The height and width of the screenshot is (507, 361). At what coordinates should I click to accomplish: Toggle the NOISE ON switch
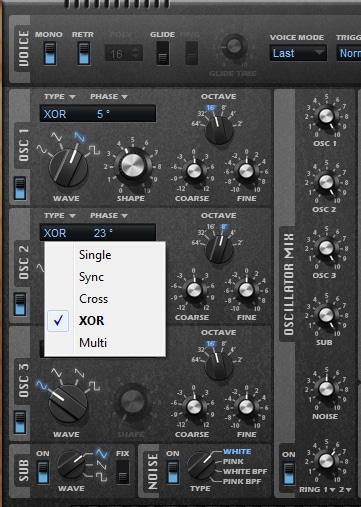coord(173,472)
